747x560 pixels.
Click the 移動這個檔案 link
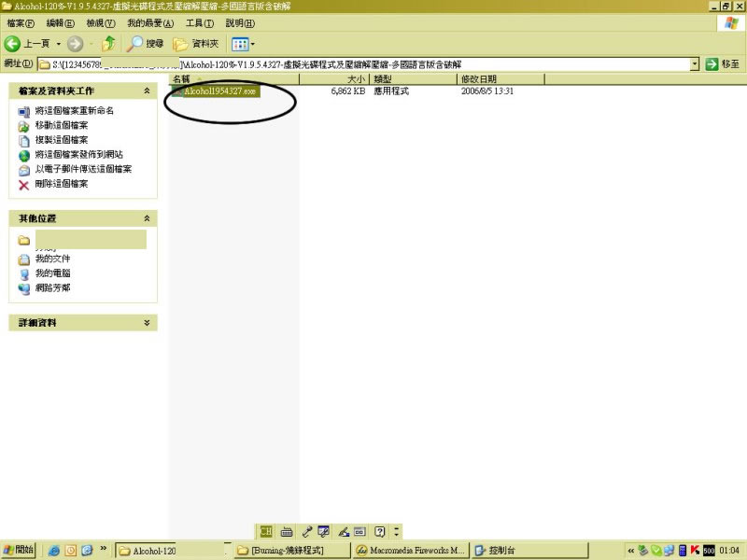(x=62, y=125)
